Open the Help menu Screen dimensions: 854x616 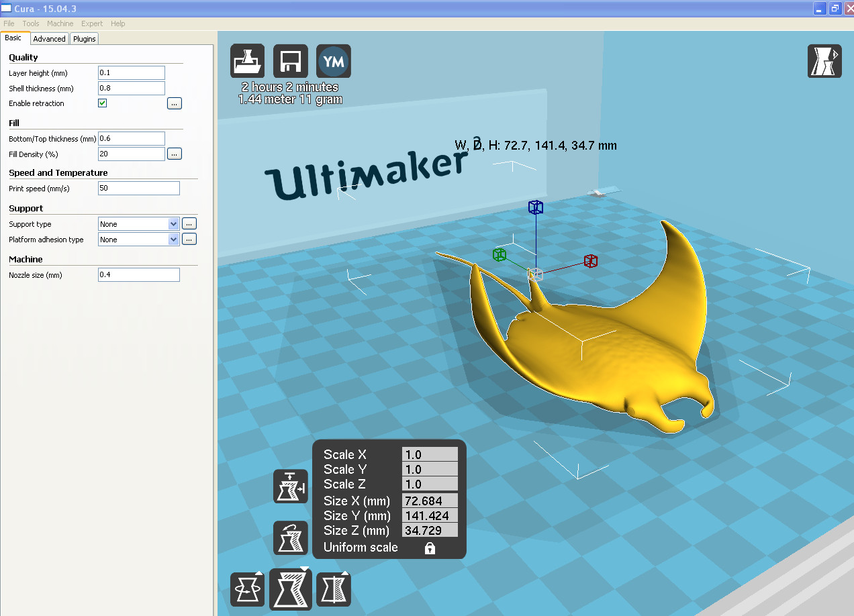118,23
